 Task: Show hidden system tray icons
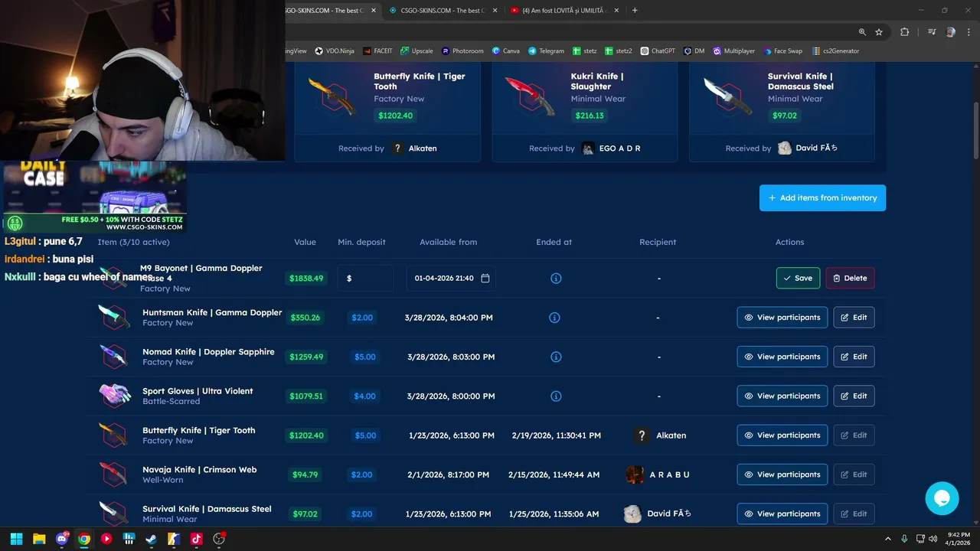[x=888, y=539]
